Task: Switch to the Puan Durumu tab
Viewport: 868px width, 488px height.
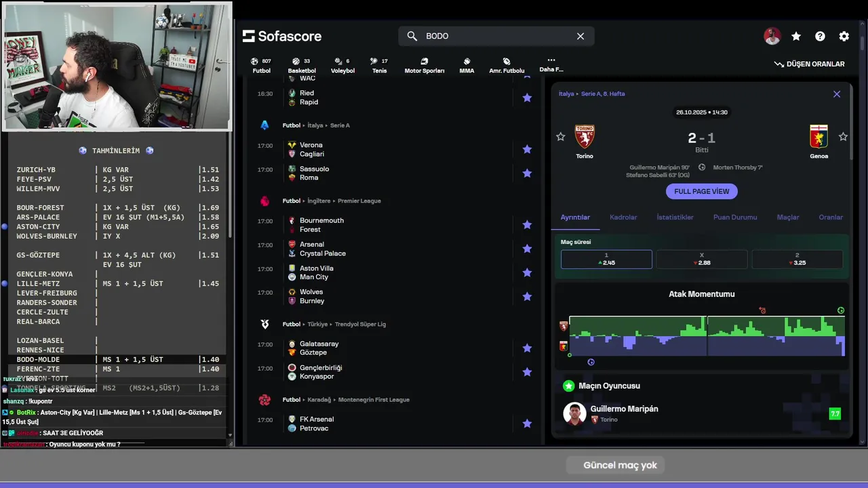Action: [735, 218]
